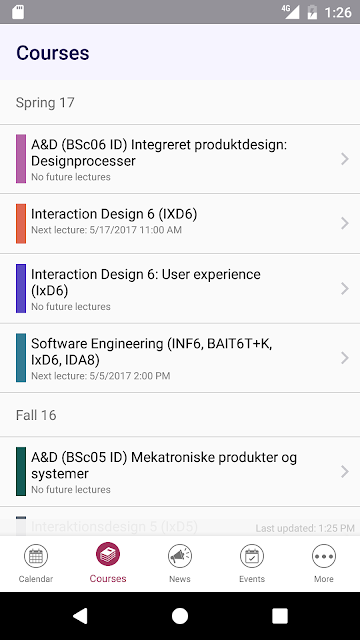Tap the Android back triangle button

click(x=80, y=616)
